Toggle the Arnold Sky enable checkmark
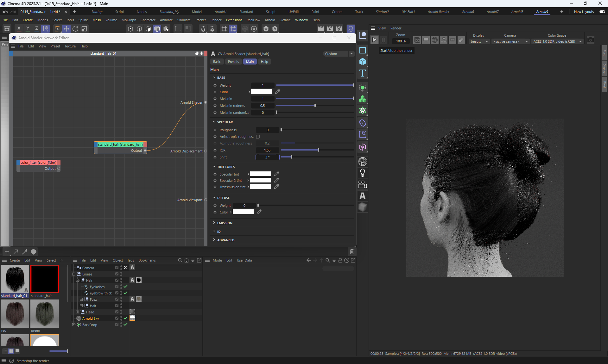 pyautogui.click(x=125, y=318)
